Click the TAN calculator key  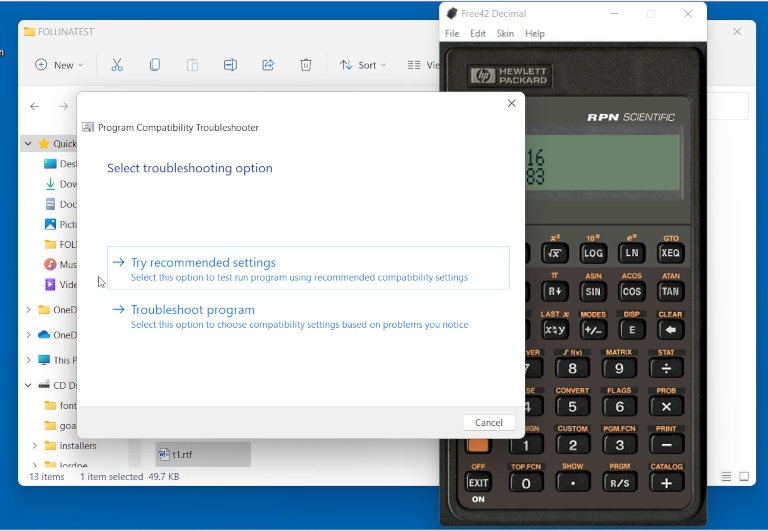click(670, 291)
